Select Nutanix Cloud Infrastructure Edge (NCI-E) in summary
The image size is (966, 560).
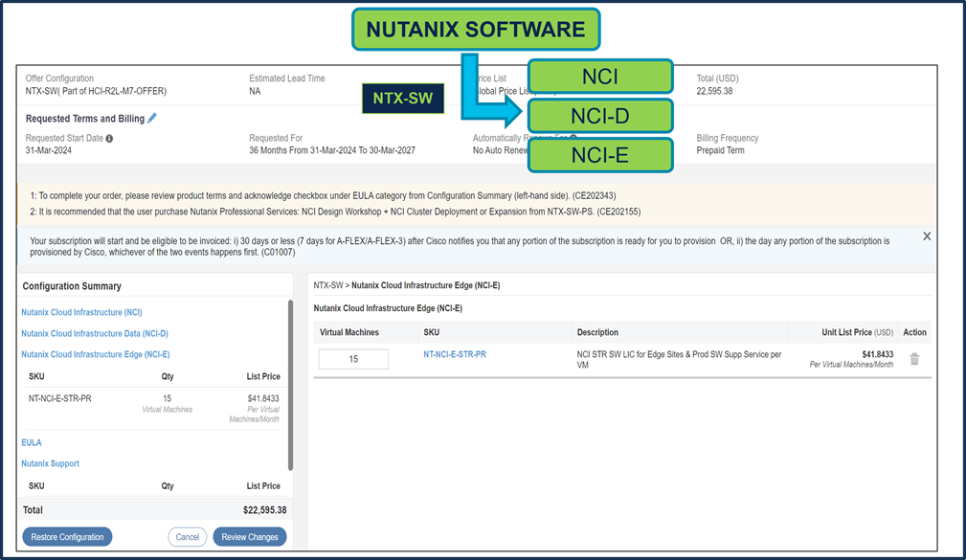(x=96, y=354)
